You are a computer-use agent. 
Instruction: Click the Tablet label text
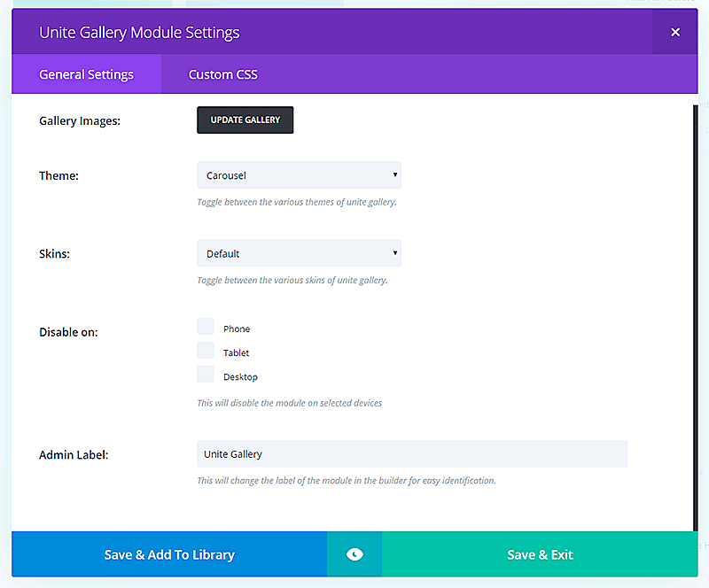coord(236,353)
